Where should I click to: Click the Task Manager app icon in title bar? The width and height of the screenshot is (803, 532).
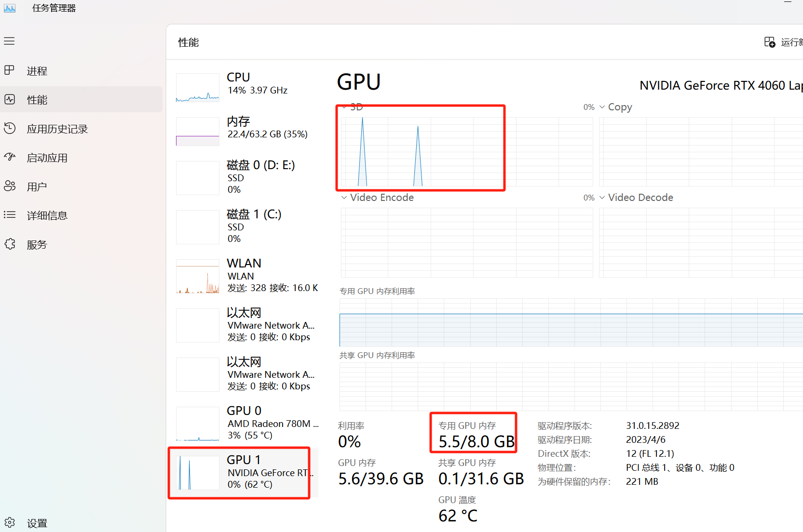(x=10, y=8)
